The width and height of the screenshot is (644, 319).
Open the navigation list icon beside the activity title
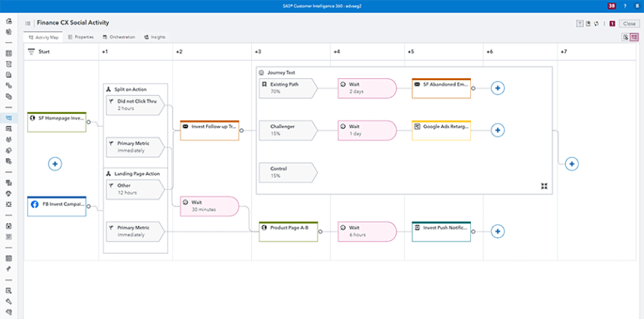[28, 23]
